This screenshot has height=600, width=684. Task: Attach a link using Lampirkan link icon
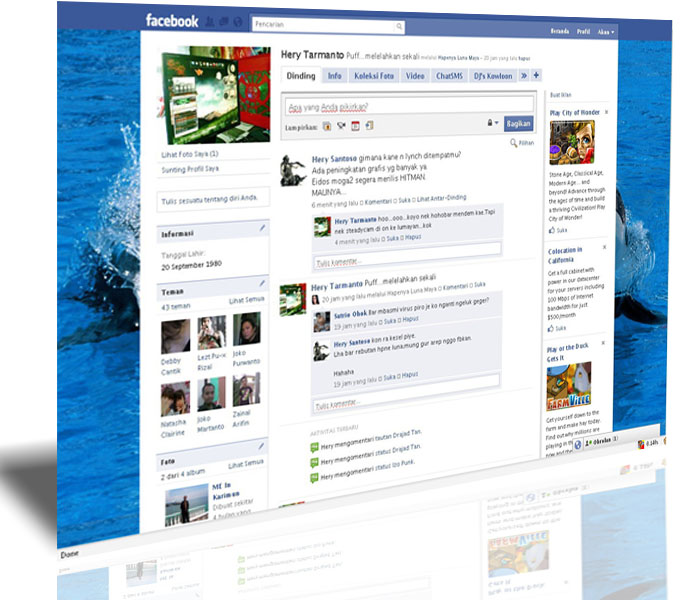click(369, 125)
